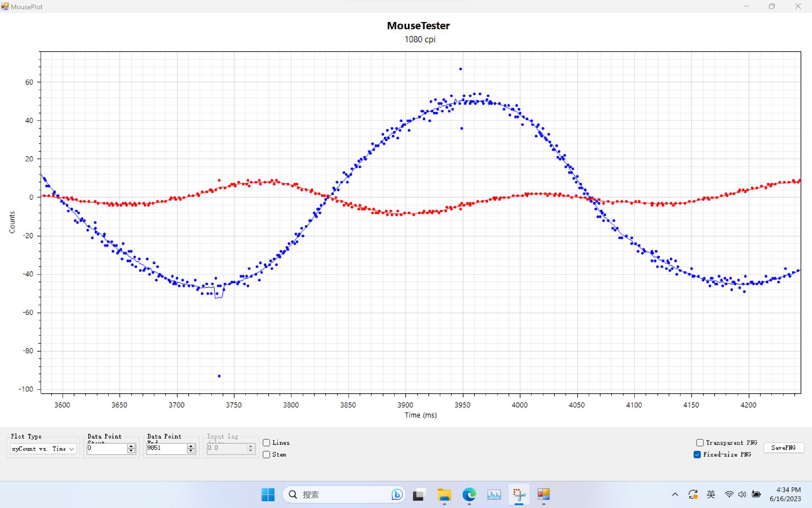
Task: Show hidden system tray icons
Action: pos(675,494)
